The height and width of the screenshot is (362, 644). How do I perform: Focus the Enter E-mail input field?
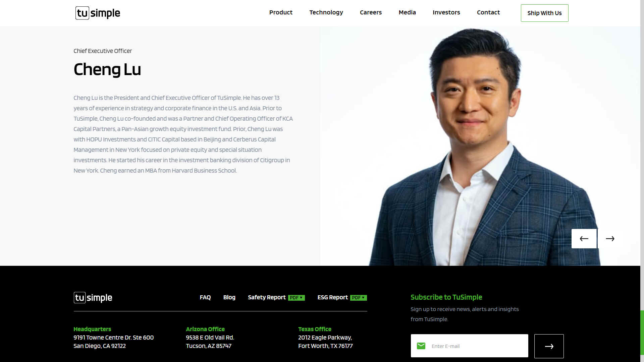[x=469, y=346]
